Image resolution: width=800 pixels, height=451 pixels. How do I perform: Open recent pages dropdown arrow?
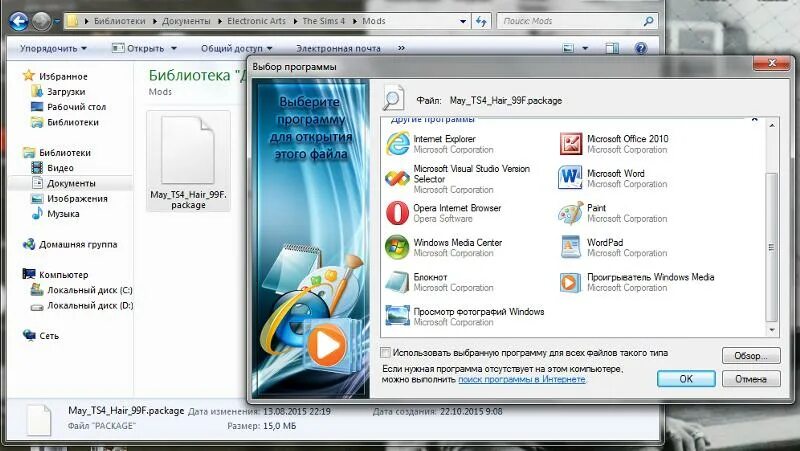point(57,21)
